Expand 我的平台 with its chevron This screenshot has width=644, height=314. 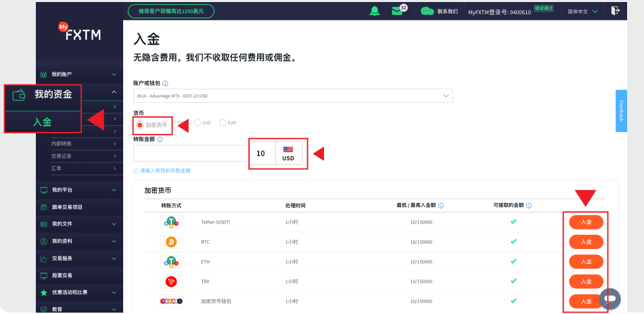point(114,190)
